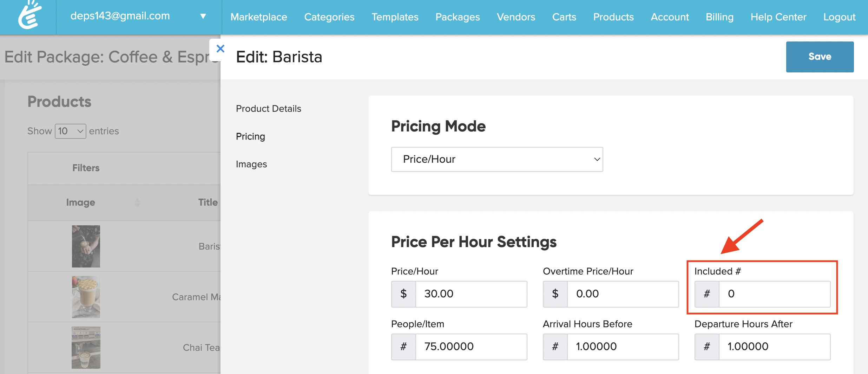868x374 pixels.
Task: Open the Help Center link
Action: [x=778, y=17]
